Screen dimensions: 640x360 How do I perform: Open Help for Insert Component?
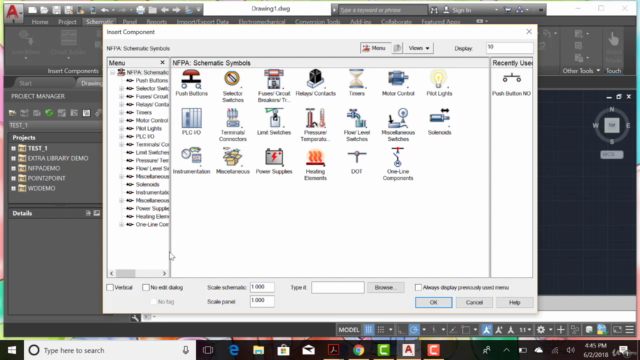point(514,302)
